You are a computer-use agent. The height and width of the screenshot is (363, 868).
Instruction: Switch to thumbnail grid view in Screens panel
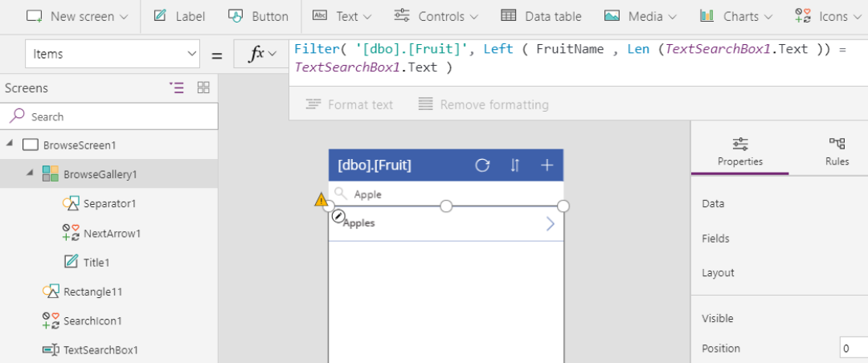(203, 88)
